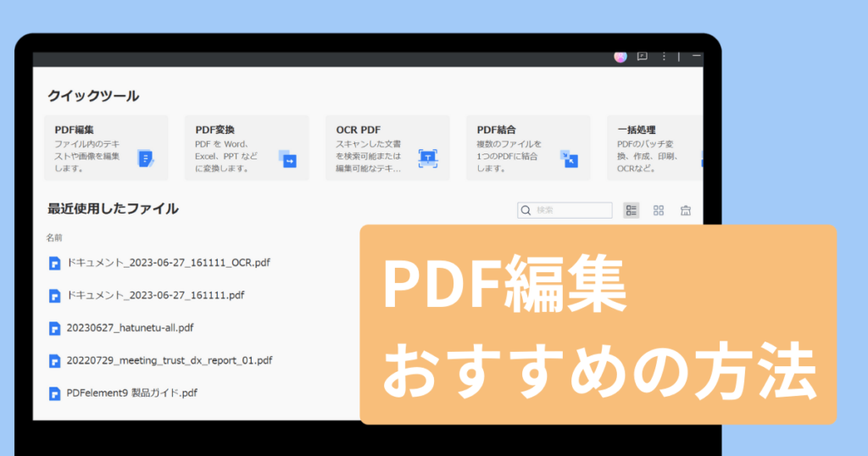Minimize the application window

click(696, 56)
